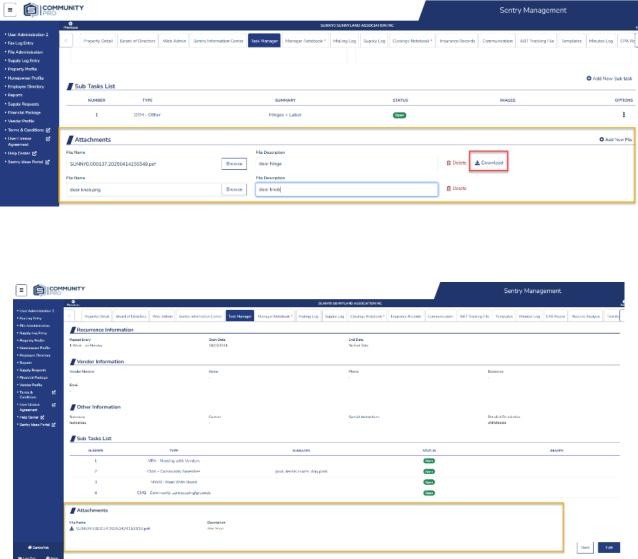Click the door hinge file description field

[346, 162]
